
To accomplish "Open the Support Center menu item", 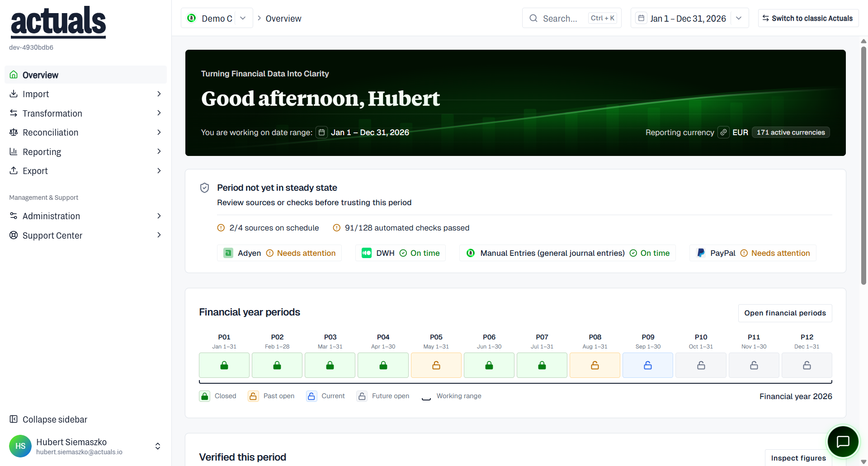I will click(86, 235).
